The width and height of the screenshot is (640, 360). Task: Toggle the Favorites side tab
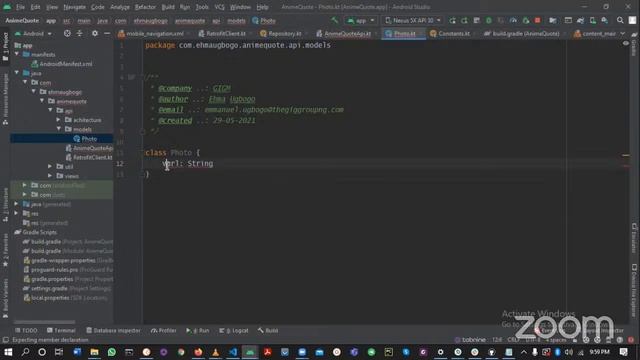5,250
